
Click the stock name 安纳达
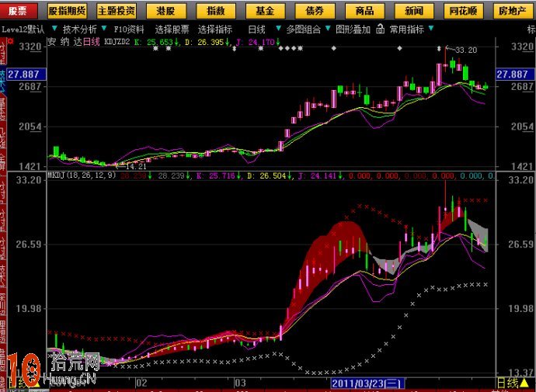(x=65, y=42)
